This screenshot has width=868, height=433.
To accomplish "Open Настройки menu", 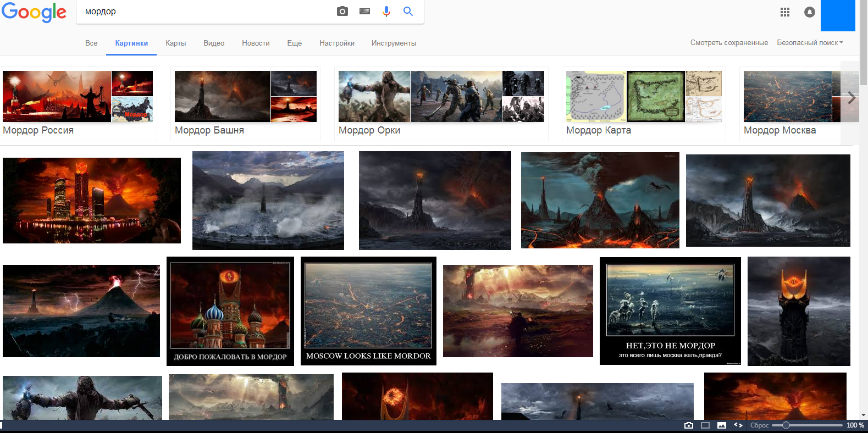I will click(337, 43).
